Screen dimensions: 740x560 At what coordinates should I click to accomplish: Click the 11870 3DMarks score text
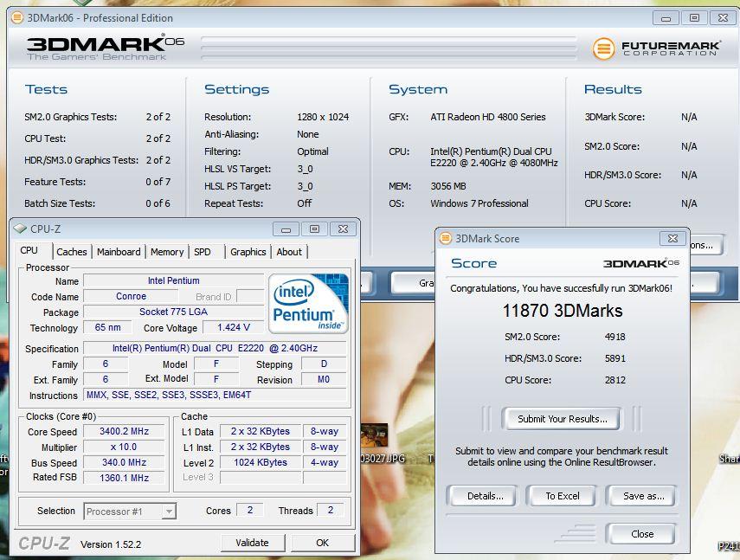[562, 311]
